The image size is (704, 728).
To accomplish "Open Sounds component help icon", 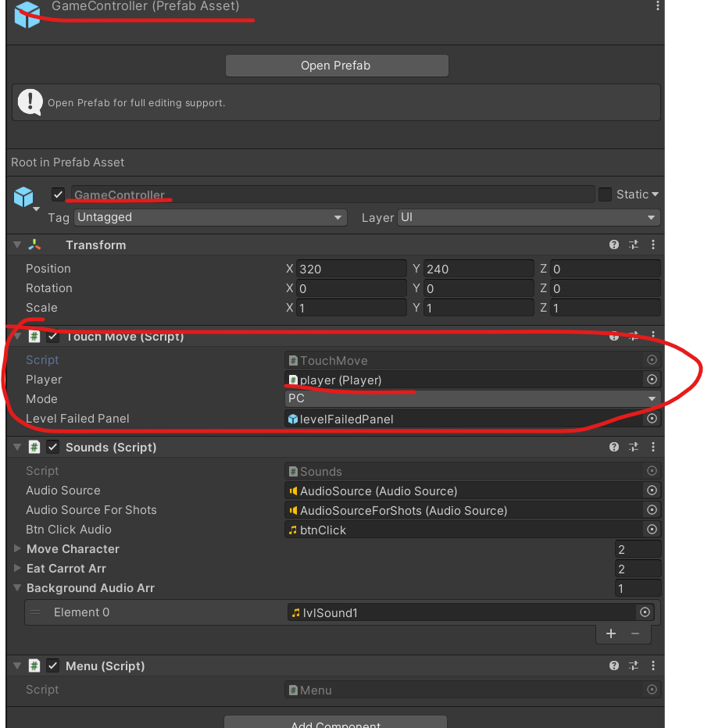I will (x=614, y=447).
